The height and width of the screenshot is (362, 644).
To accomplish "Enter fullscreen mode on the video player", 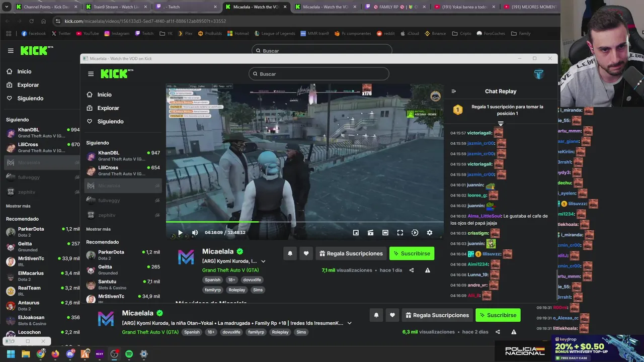I will pos(400,233).
